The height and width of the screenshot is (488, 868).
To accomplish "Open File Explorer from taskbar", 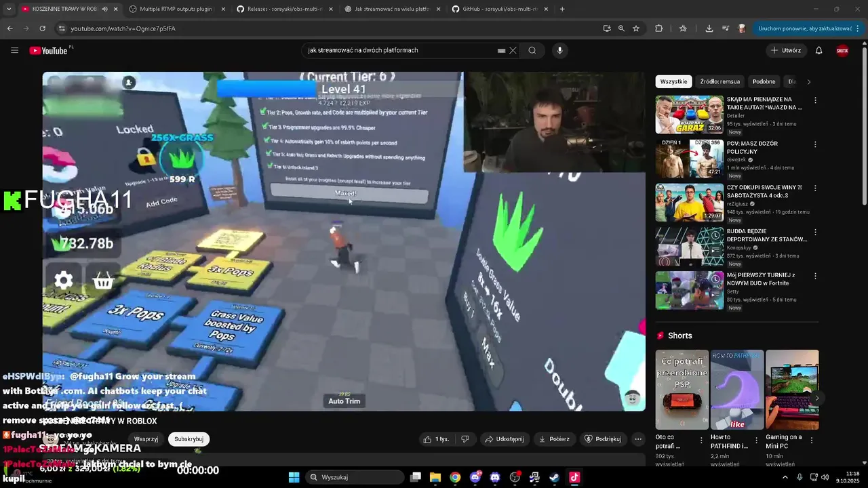I will [x=435, y=477].
